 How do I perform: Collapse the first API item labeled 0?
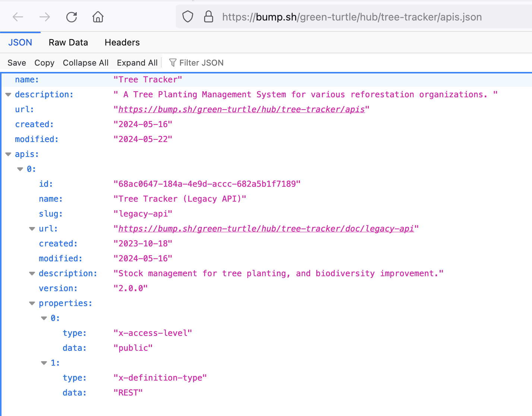click(x=20, y=169)
